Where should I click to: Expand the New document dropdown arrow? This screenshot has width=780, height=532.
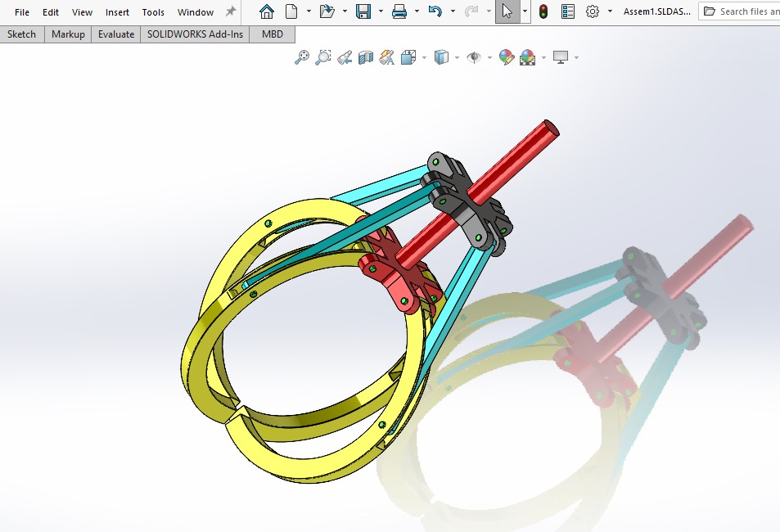309,11
